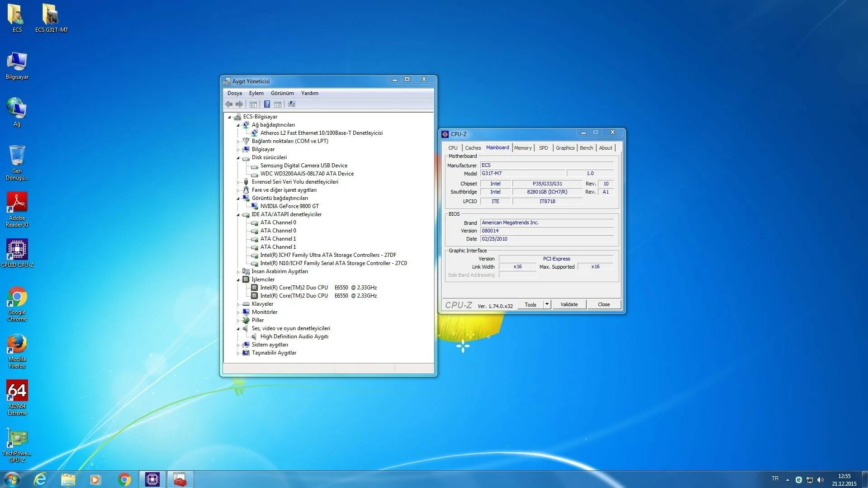Switch to the CPU tab in CPU-Z
This screenshot has height=488, width=868.
[453, 148]
